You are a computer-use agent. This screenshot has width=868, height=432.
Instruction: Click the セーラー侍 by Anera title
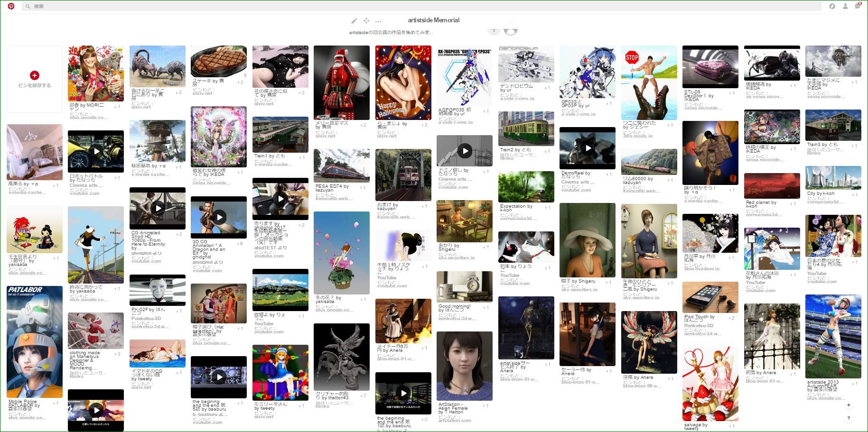pos(576,372)
